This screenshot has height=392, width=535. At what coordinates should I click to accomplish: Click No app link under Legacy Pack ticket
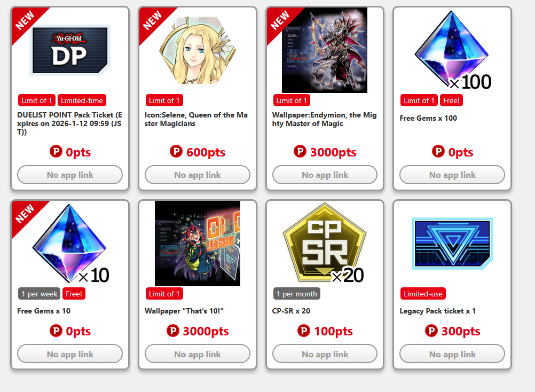[x=452, y=354]
